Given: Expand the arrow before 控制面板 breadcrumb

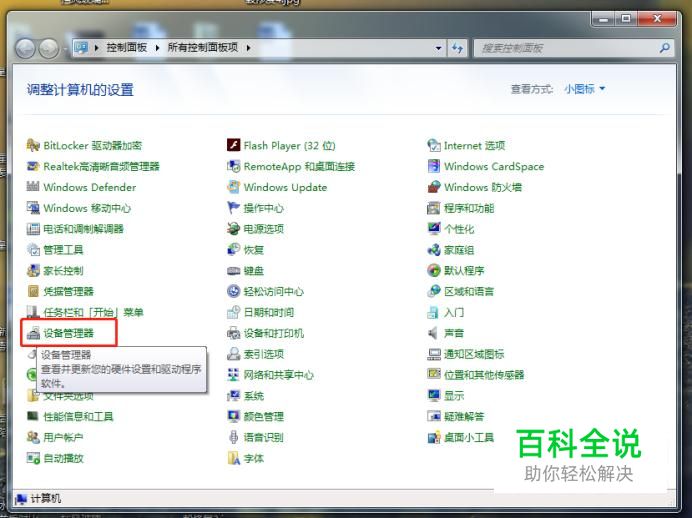Looking at the screenshot, I should pyautogui.click(x=96, y=48).
